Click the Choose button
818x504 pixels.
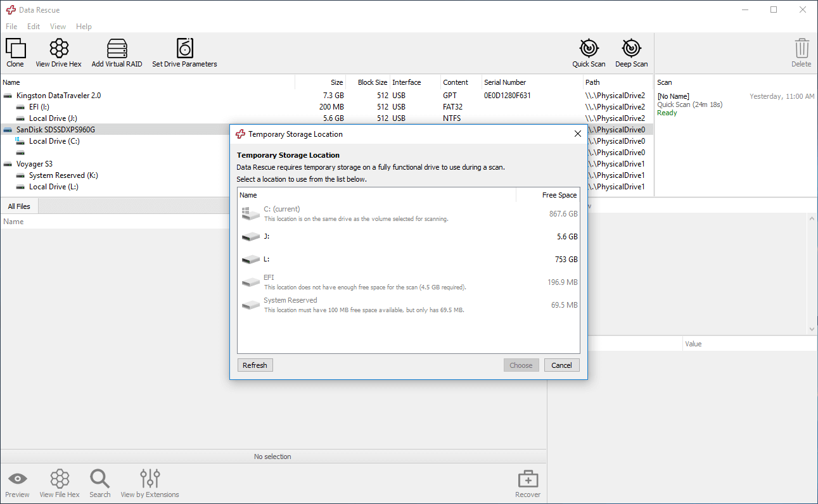click(521, 365)
